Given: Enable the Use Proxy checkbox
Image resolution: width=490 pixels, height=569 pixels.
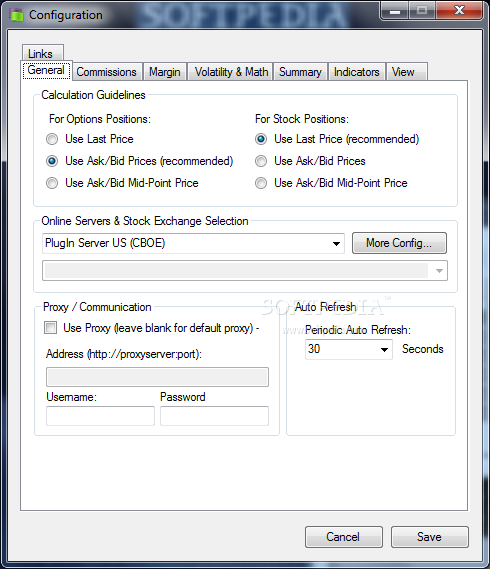Looking at the screenshot, I should coord(50,328).
